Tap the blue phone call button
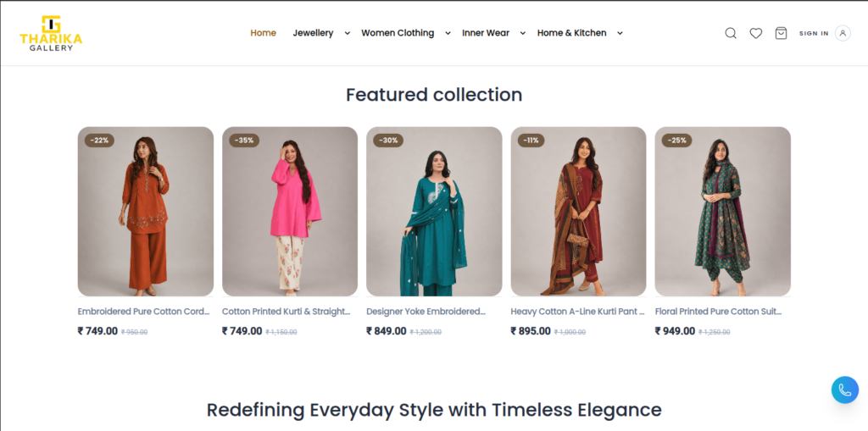 [845, 390]
